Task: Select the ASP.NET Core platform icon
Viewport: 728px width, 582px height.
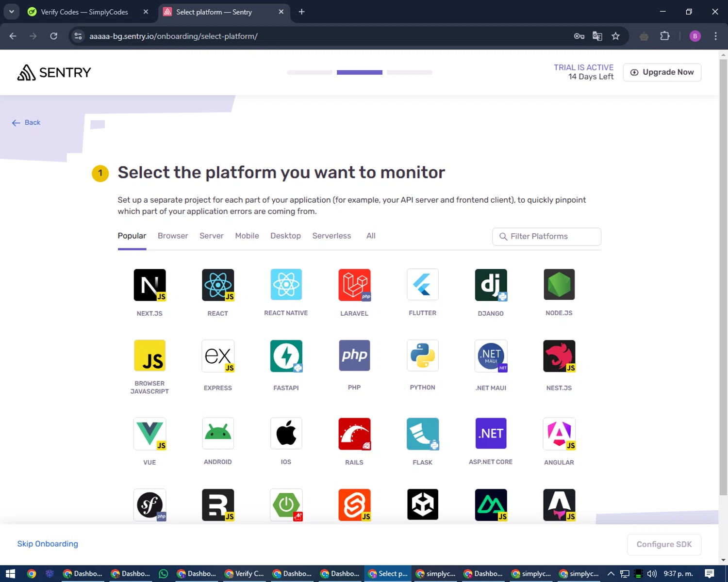Action: (x=491, y=433)
